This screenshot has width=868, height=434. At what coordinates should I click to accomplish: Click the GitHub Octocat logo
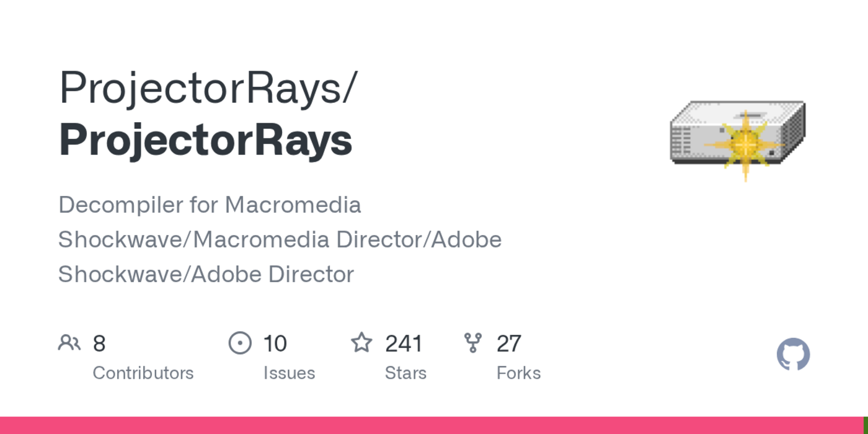click(x=793, y=355)
